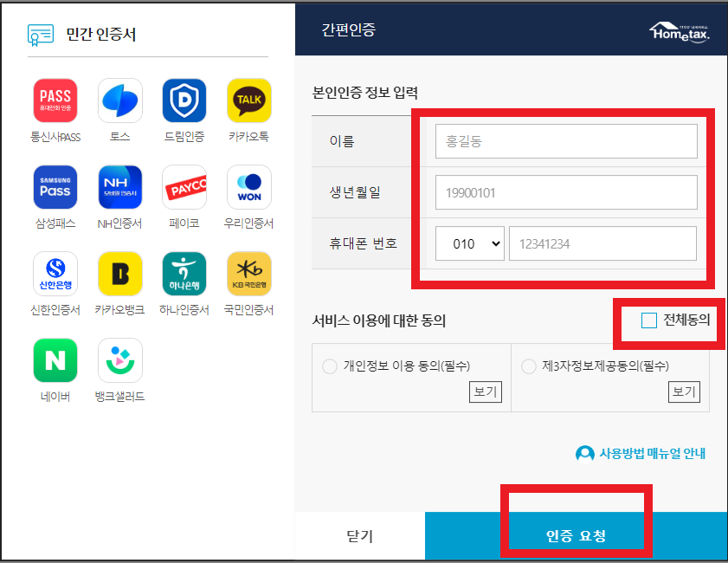Choose the 토스 (Toss) certificate icon
Screen dimensions: 728x563
click(x=120, y=100)
